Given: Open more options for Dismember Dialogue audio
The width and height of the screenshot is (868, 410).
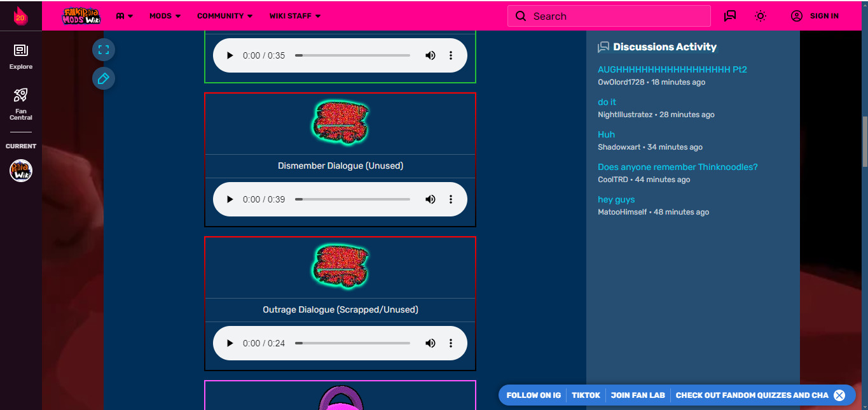Looking at the screenshot, I should pos(451,199).
